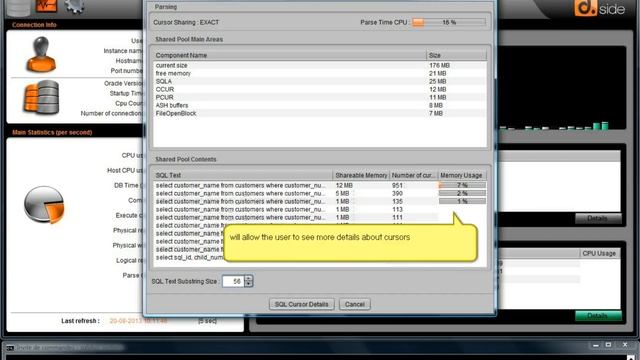This screenshot has width=640, height=360.
Task: Click the console window icon at bottom
Action: (10, 348)
